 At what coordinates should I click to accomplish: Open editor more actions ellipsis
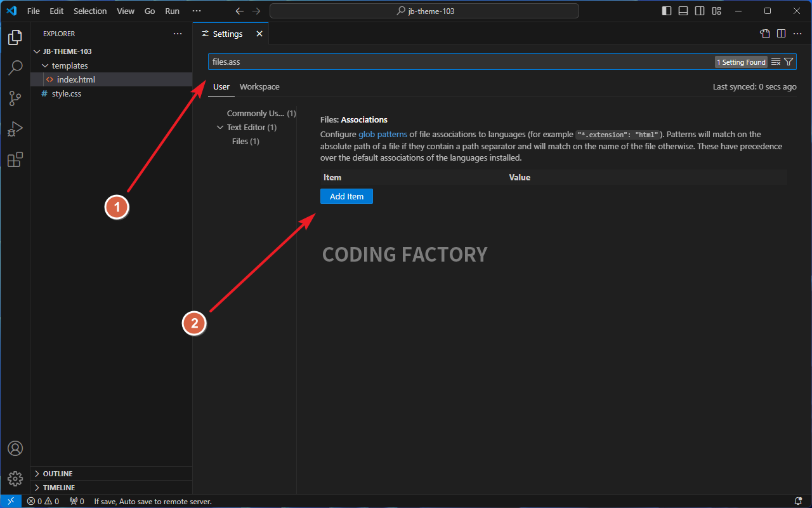(x=797, y=34)
